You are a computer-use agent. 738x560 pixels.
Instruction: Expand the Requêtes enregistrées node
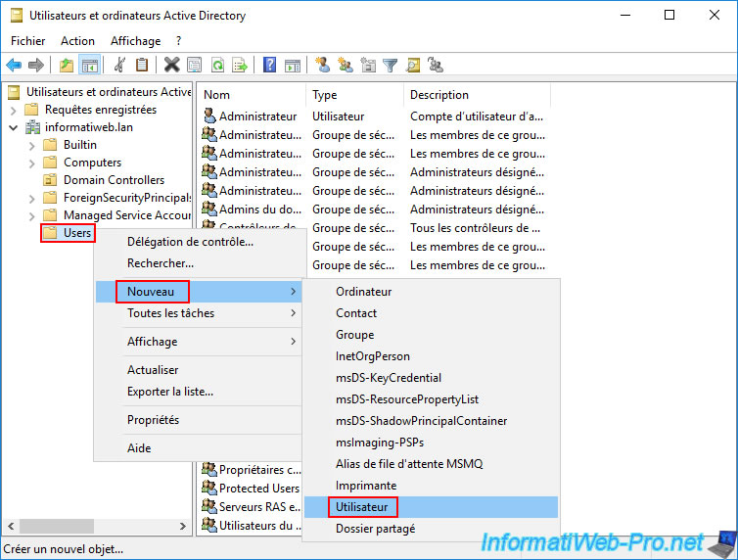point(14,110)
